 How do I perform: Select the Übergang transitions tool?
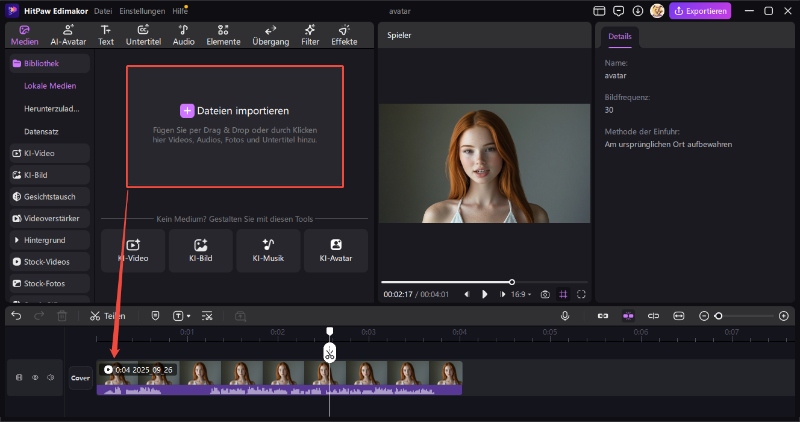click(271, 35)
